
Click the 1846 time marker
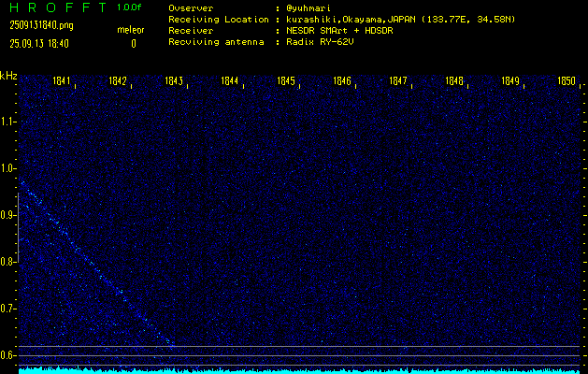pos(342,80)
